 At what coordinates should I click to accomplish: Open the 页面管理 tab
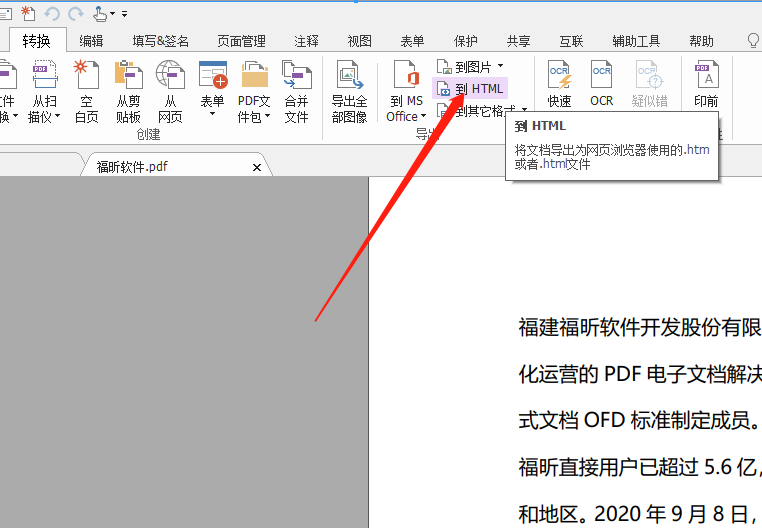[242, 41]
